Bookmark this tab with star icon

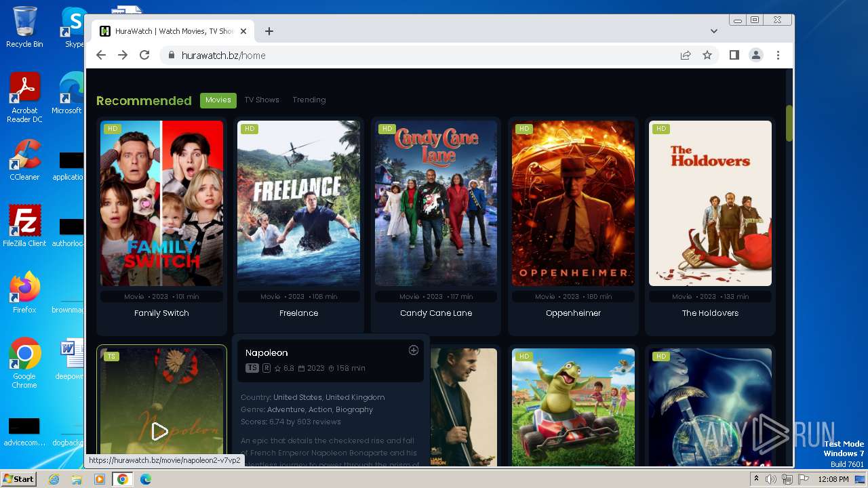point(707,56)
